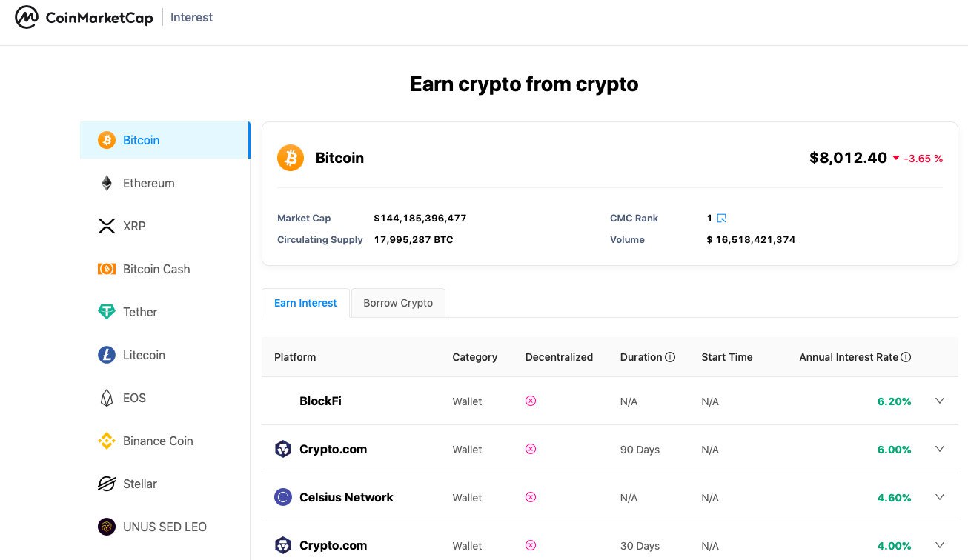The height and width of the screenshot is (560, 968).
Task: Click the Binance Coin icon
Action: [x=107, y=441]
